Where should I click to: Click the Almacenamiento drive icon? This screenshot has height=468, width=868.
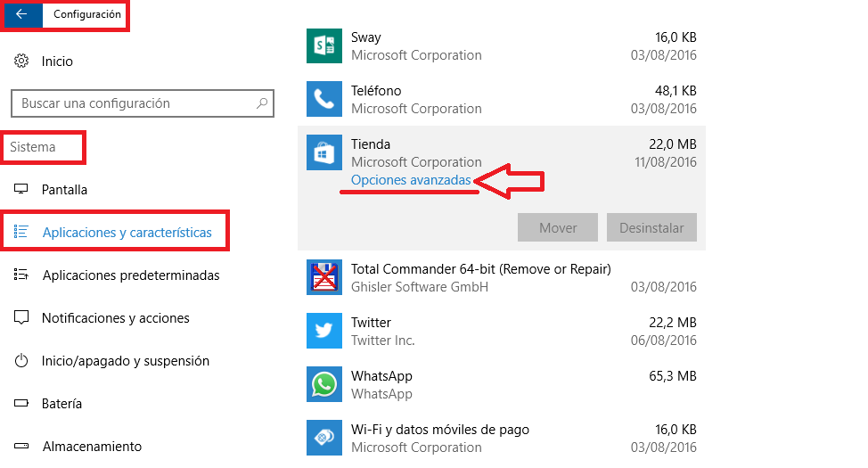click(x=21, y=446)
